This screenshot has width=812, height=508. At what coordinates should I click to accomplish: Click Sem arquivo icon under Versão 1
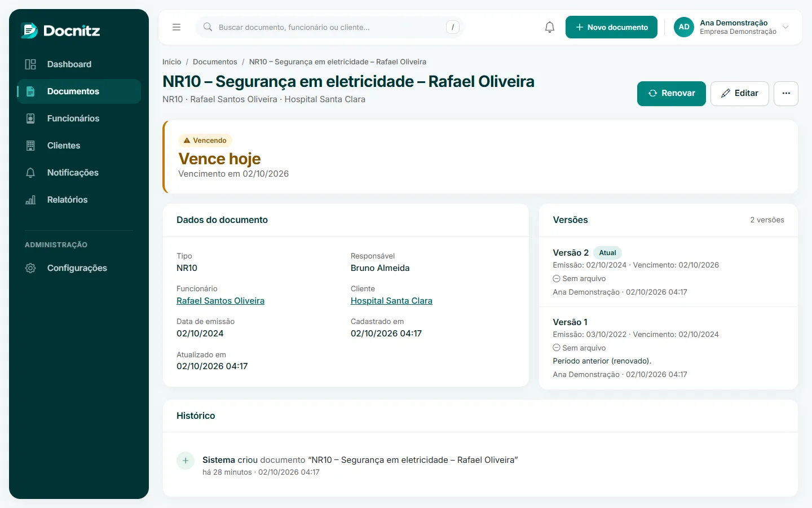point(557,348)
